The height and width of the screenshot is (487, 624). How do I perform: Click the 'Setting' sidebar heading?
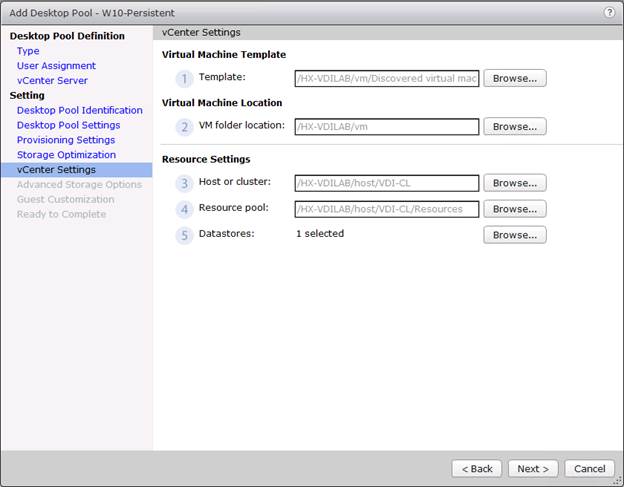coord(27,95)
